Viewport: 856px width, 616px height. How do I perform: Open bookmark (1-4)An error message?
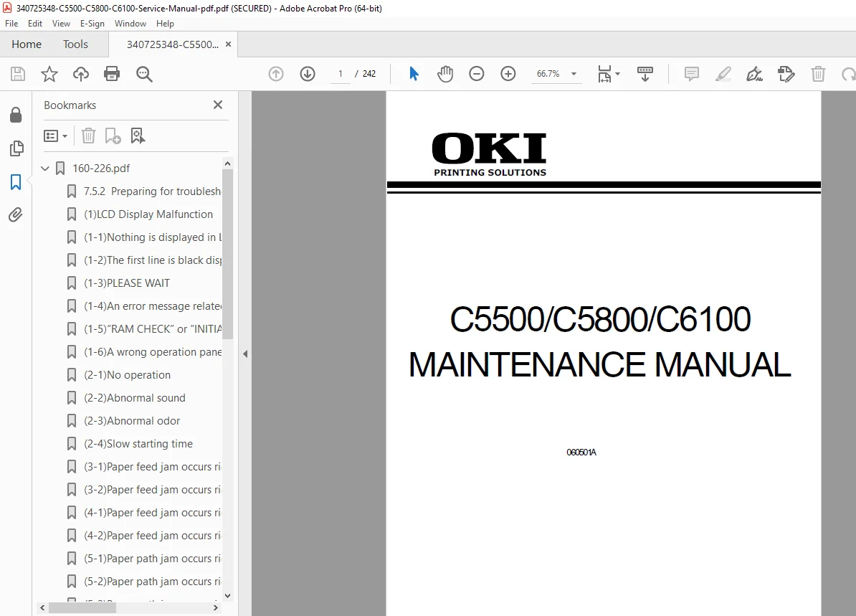152,305
